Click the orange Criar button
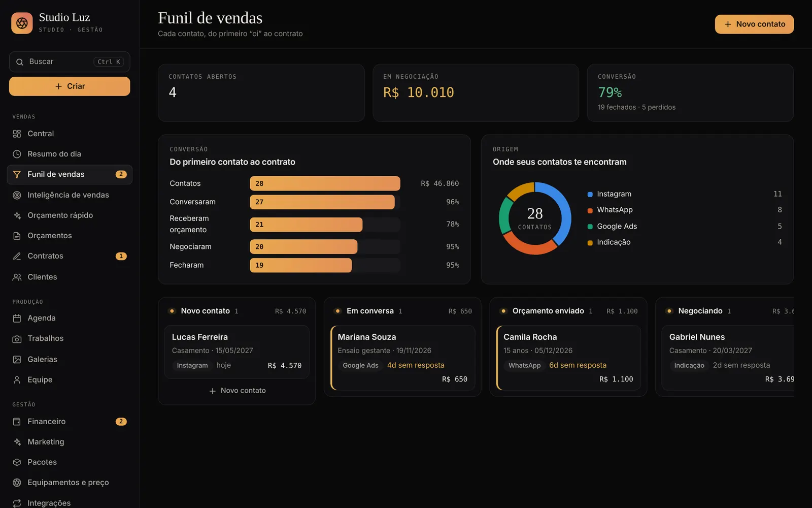812x508 pixels. (x=70, y=86)
